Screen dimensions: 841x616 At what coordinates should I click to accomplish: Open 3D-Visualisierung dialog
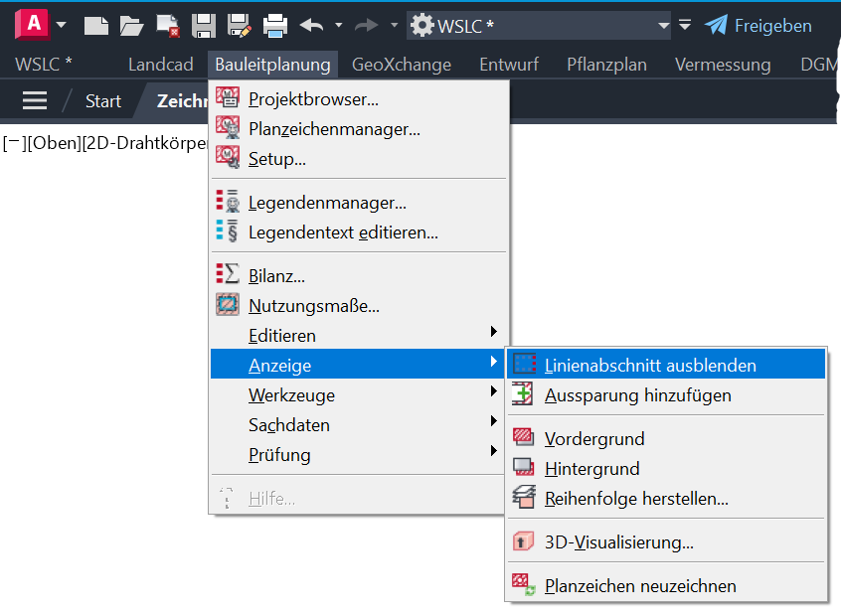[618, 542]
